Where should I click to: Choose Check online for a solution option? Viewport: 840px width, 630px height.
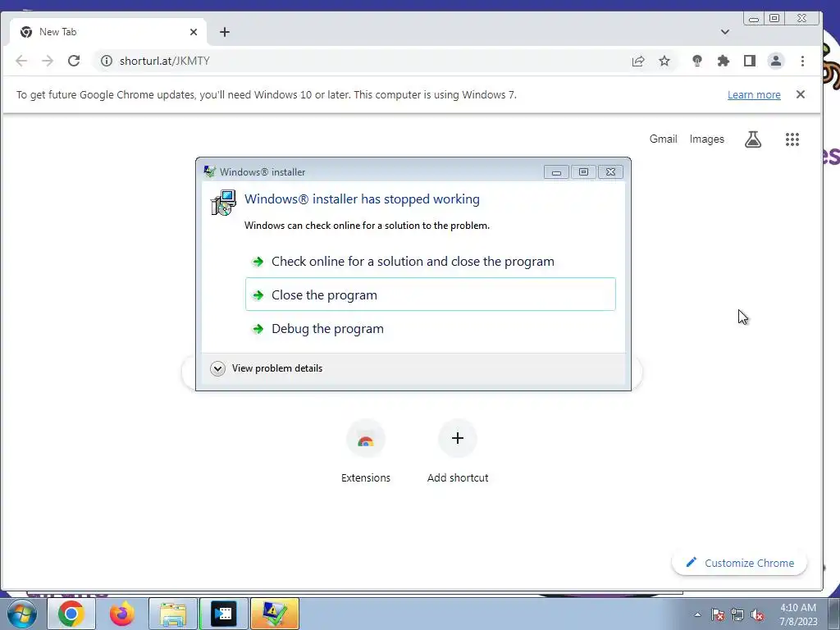431,262
